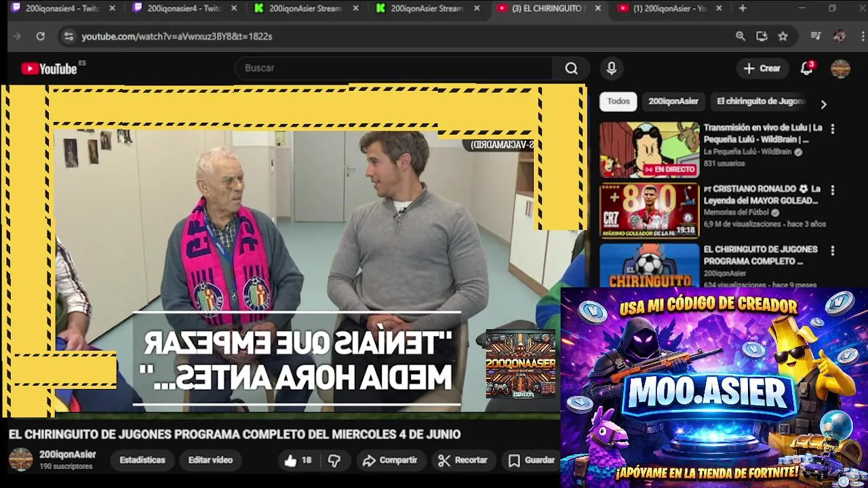
Task: Close the first 200iqonasier4 Twitch tab
Action: click(x=112, y=9)
